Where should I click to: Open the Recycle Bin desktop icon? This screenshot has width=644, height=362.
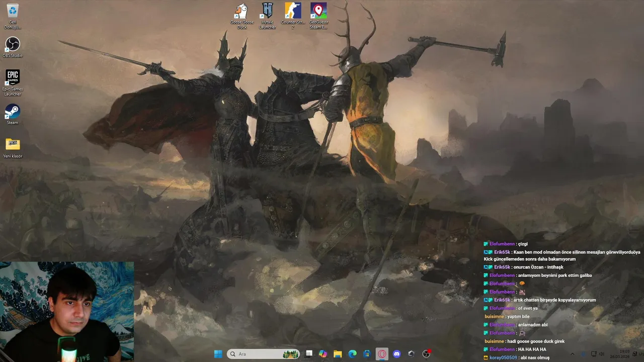(13, 16)
